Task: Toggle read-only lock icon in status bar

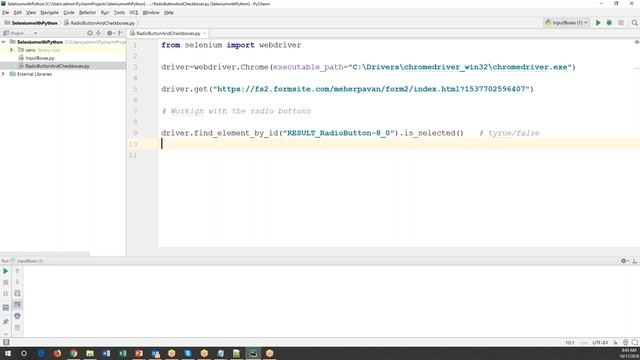Action: coord(616,342)
